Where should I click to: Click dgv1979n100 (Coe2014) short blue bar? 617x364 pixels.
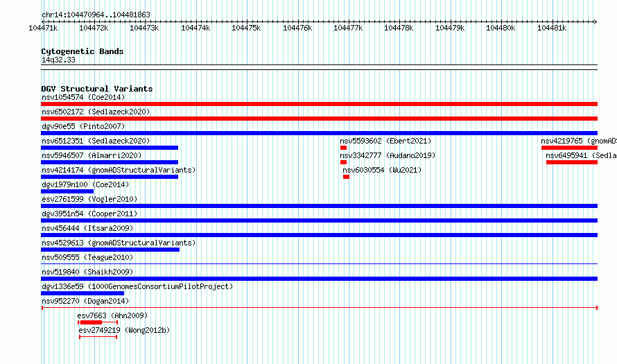67,191
